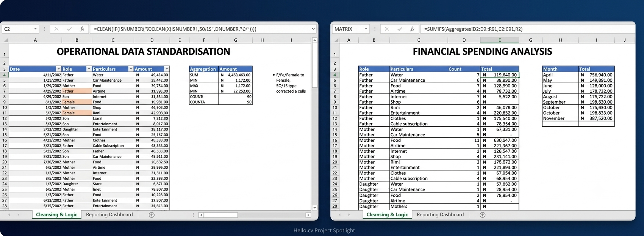
Task: Select the 630,547.00 total cell
Action: coord(499,140)
